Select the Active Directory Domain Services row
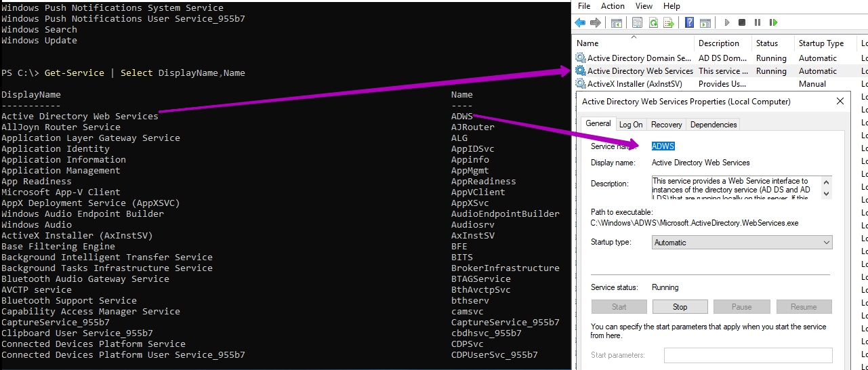The width and height of the screenshot is (868, 370). click(x=639, y=58)
